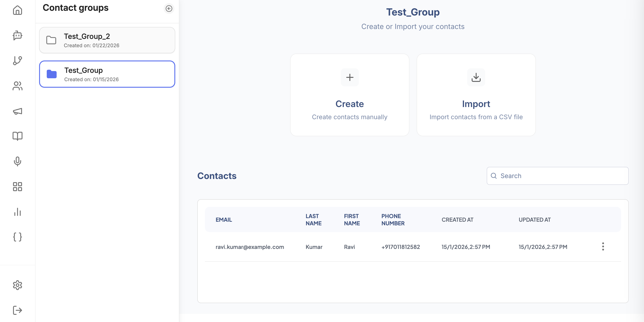
Task: Select the knowledge base book icon
Action: (17, 136)
